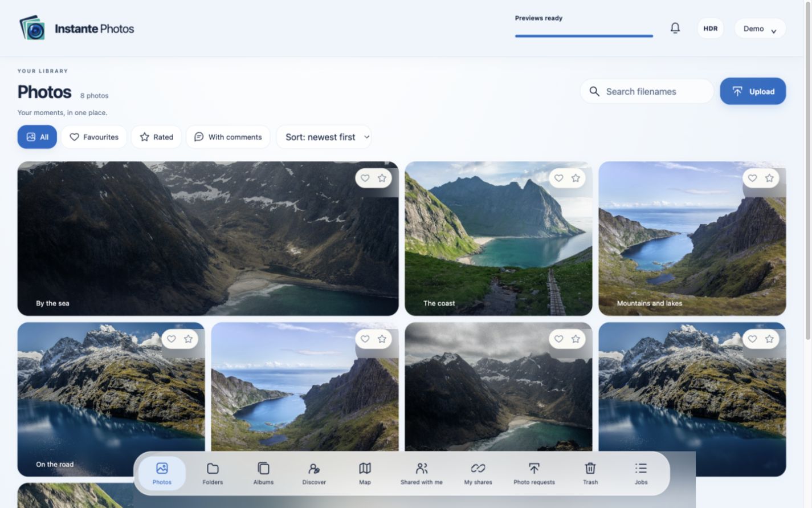Screen dimensions: 812x508
Task: Click the Upload button
Action: pyautogui.click(x=753, y=91)
